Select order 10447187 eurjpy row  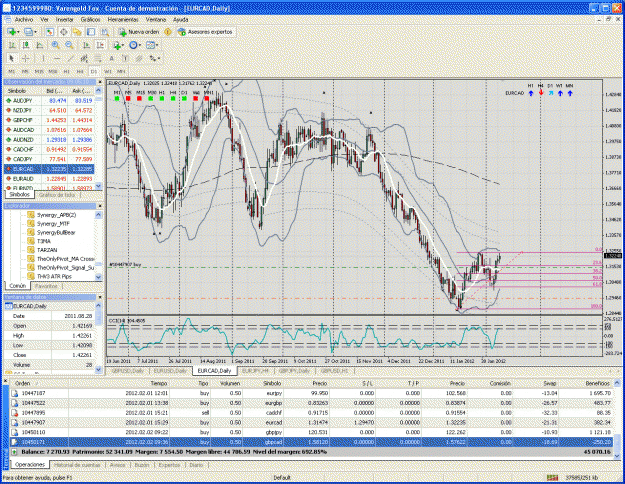coord(312,393)
